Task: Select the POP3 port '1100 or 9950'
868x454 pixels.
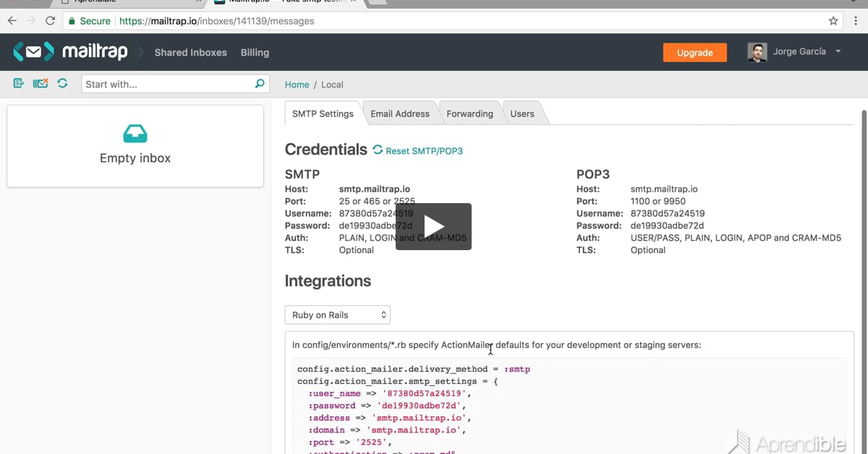Action: click(658, 201)
